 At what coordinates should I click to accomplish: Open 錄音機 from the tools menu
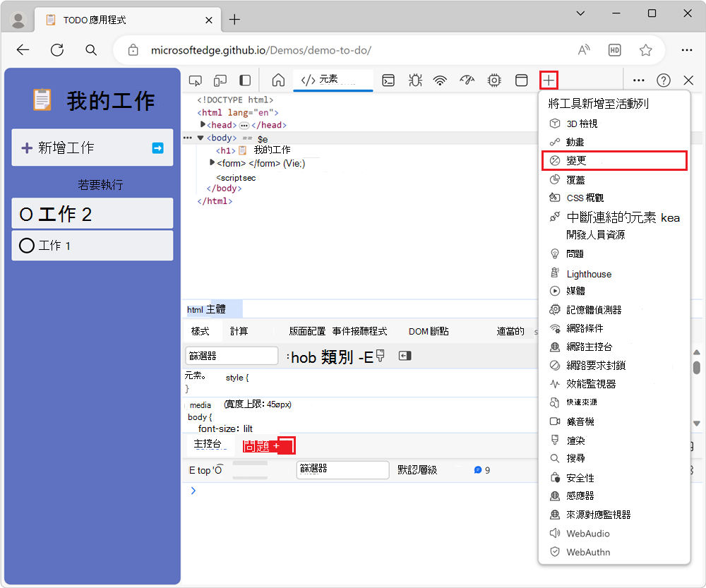point(614,421)
